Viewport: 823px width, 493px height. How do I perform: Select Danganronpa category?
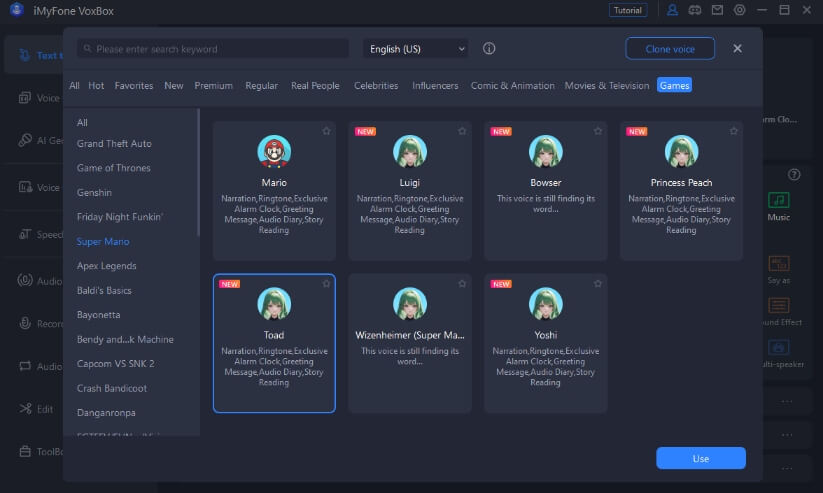[x=106, y=413]
